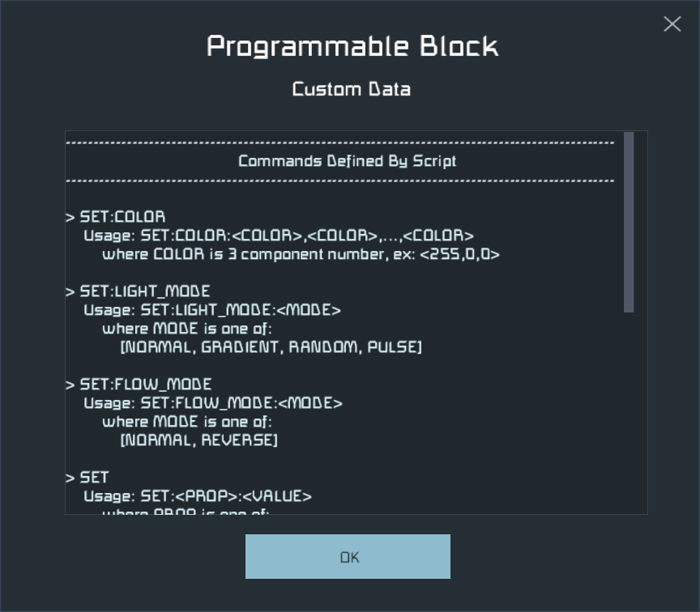Click the SET:<PROP>:<VALUE> usage line
Screen dimensions: 700x612
coord(198,496)
